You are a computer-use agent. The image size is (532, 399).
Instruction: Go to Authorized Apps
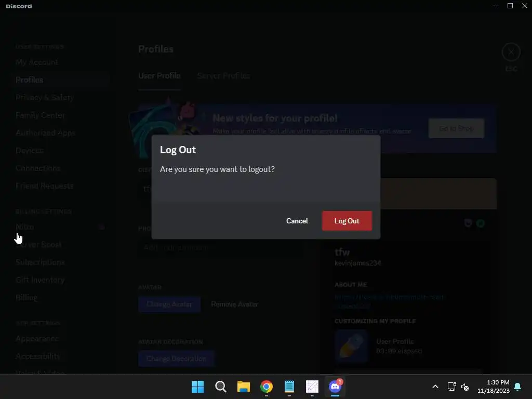click(45, 132)
